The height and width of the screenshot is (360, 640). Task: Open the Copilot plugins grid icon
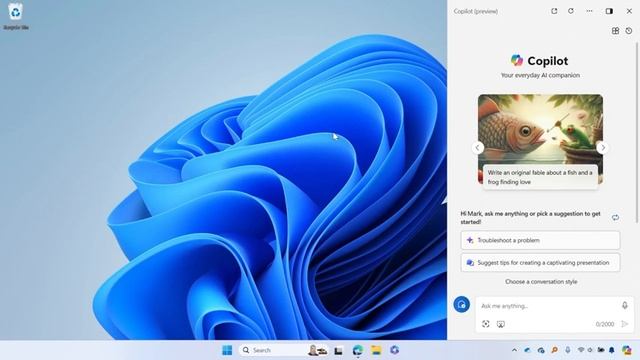pos(615,31)
